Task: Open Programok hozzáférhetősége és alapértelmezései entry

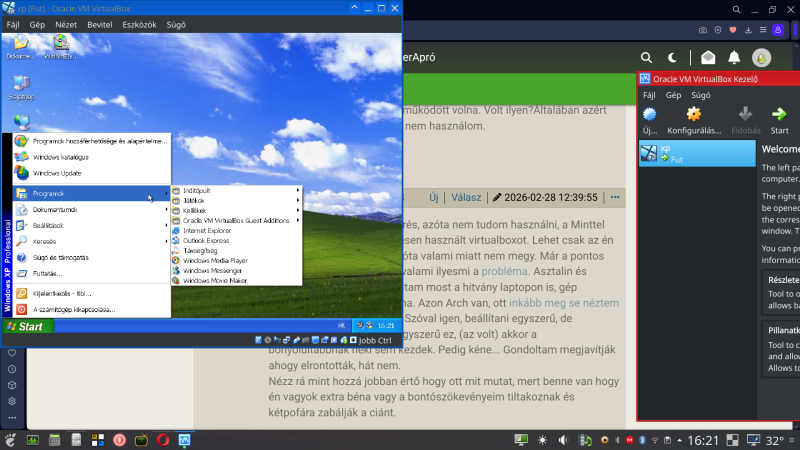Action: (x=92, y=141)
